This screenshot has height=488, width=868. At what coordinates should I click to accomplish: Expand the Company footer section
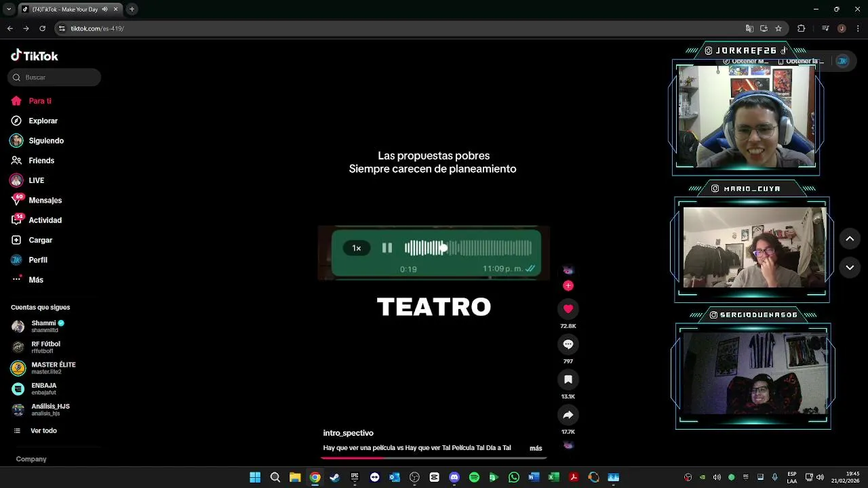click(x=31, y=460)
